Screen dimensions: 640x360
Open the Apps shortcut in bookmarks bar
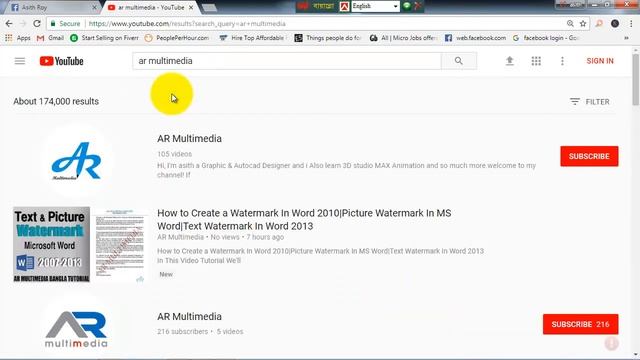[x=18, y=38]
